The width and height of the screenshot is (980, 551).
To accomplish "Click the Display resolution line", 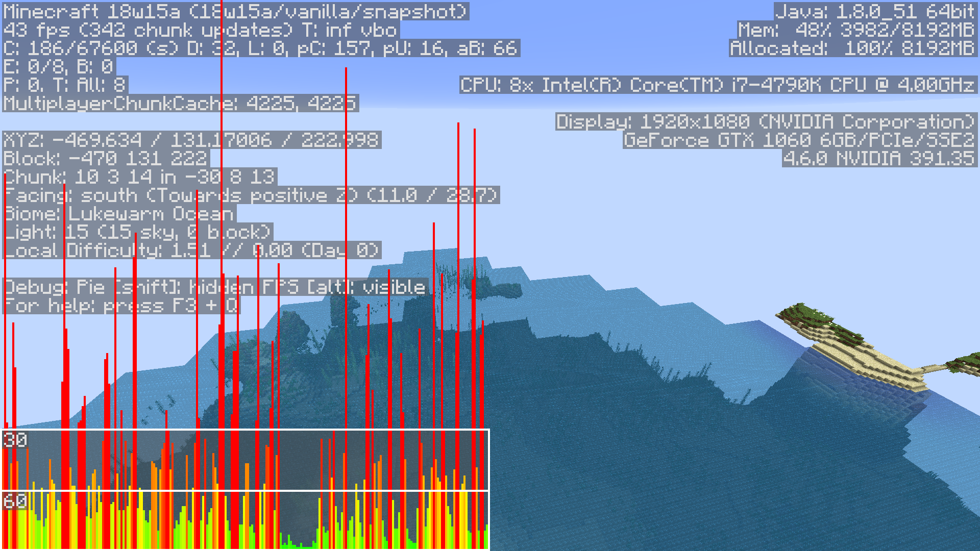I will tap(766, 122).
